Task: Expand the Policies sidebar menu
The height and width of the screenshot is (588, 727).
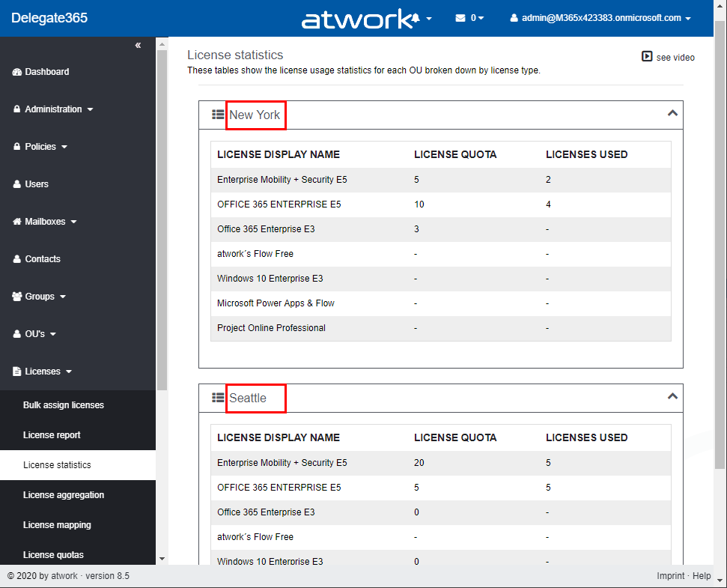Action: [41, 147]
